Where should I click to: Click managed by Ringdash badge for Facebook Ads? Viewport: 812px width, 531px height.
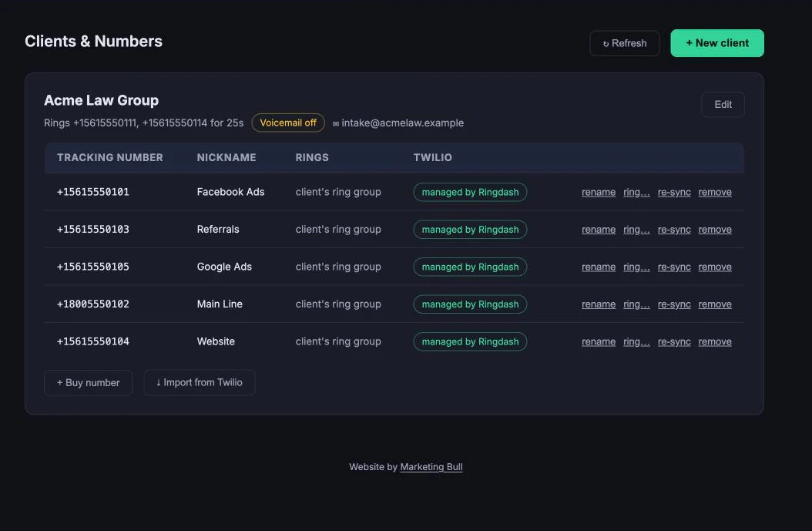pyautogui.click(x=470, y=192)
